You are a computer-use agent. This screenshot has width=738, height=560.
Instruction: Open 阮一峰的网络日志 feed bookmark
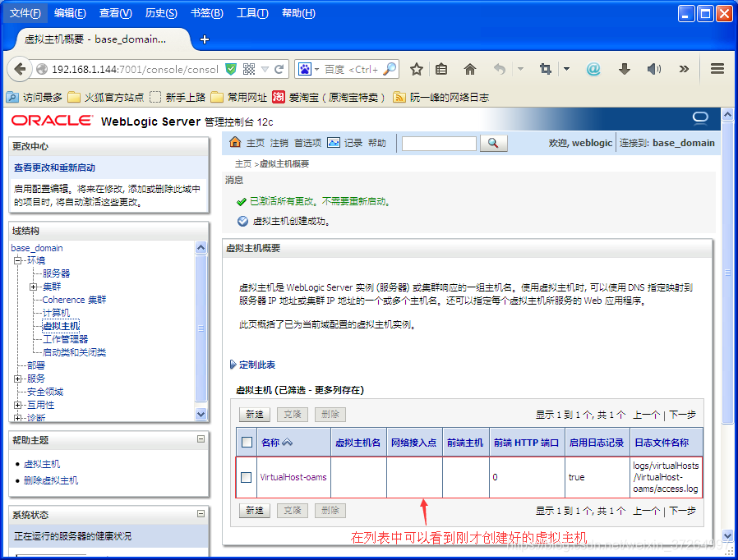[441, 98]
